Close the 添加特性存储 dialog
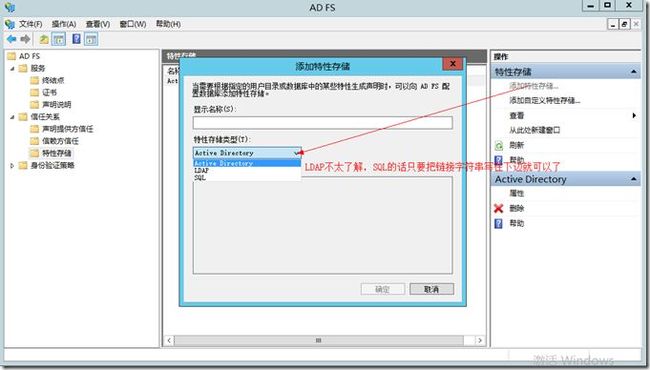Viewport: 650px width, 370px height. (453, 64)
